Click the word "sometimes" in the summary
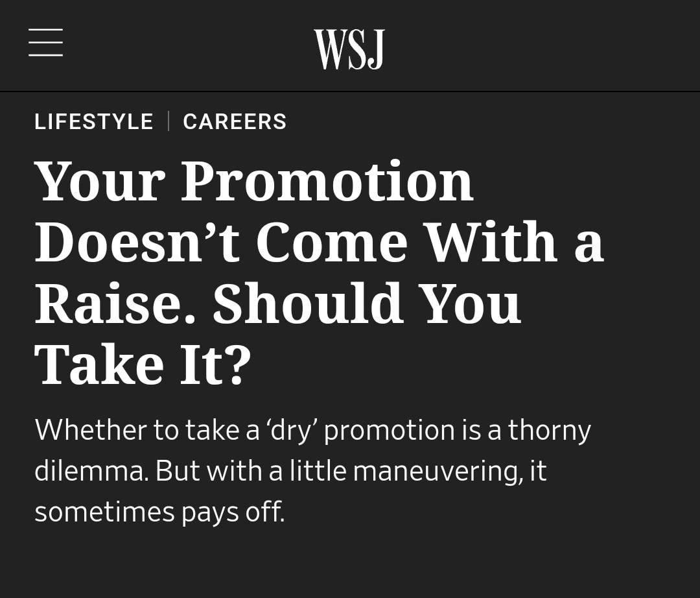 [x=104, y=512]
